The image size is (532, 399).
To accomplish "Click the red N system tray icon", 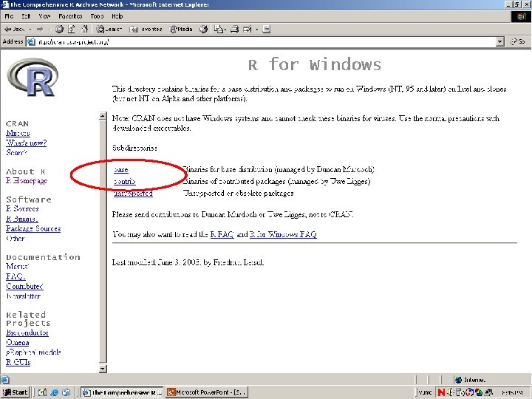I will 441,392.
